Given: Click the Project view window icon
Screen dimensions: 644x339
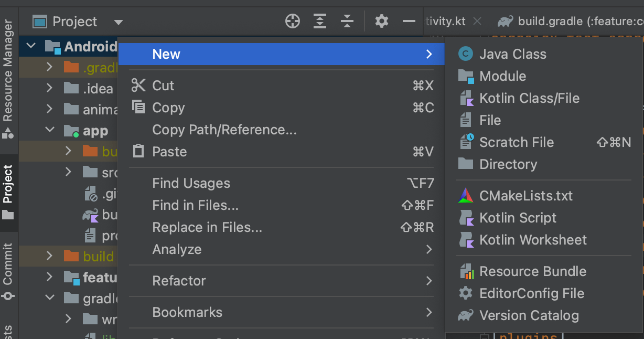Looking at the screenshot, I should [40, 22].
